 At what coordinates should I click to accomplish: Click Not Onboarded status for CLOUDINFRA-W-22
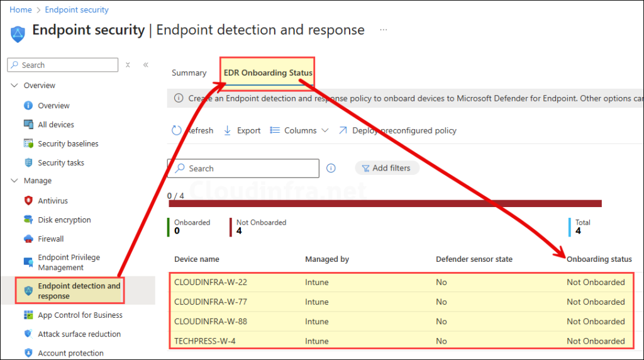596,283
